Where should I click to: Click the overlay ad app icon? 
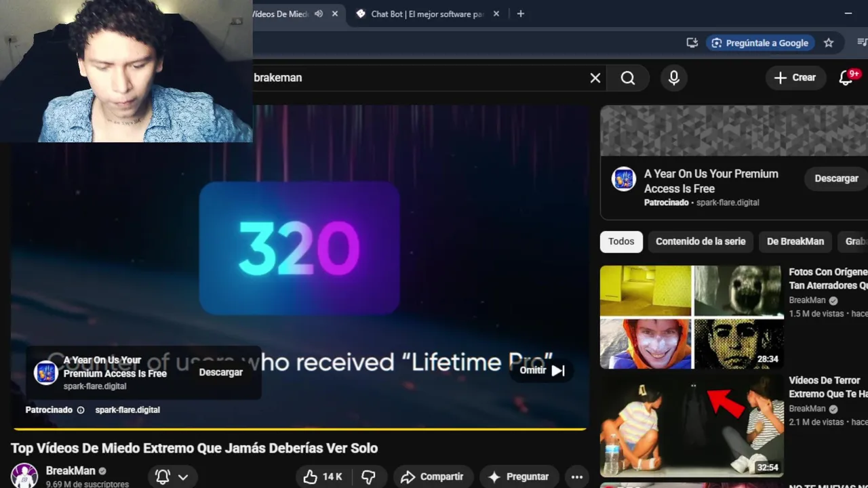coord(46,372)
